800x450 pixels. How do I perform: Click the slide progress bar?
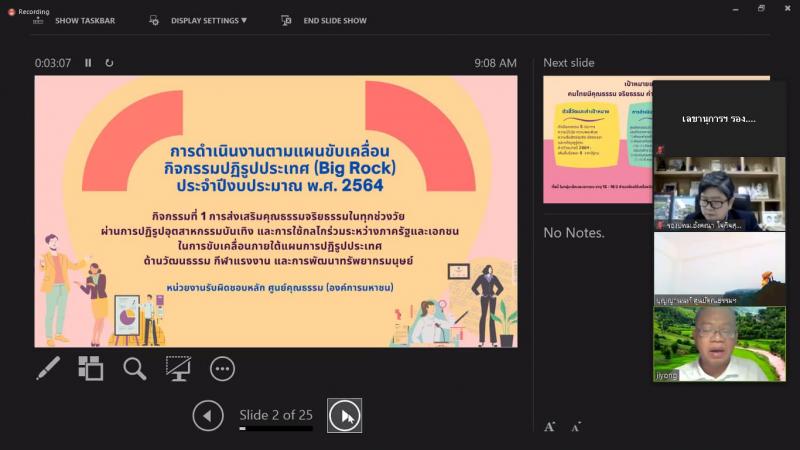coord(276,429)
